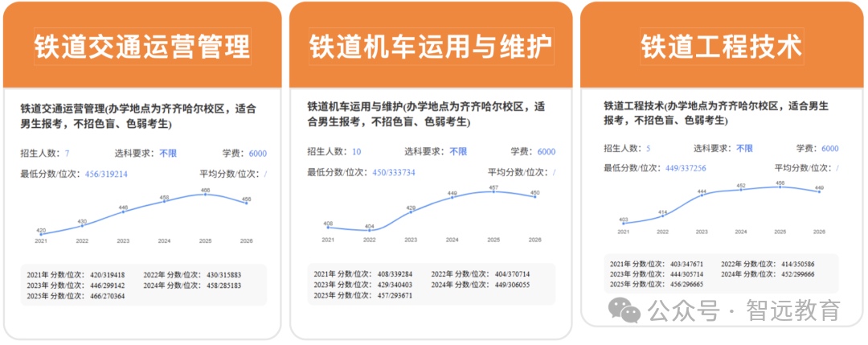Click the 2025 point labeled 466
The height and width of the screenshot is (345, 868).
[206, 195]
